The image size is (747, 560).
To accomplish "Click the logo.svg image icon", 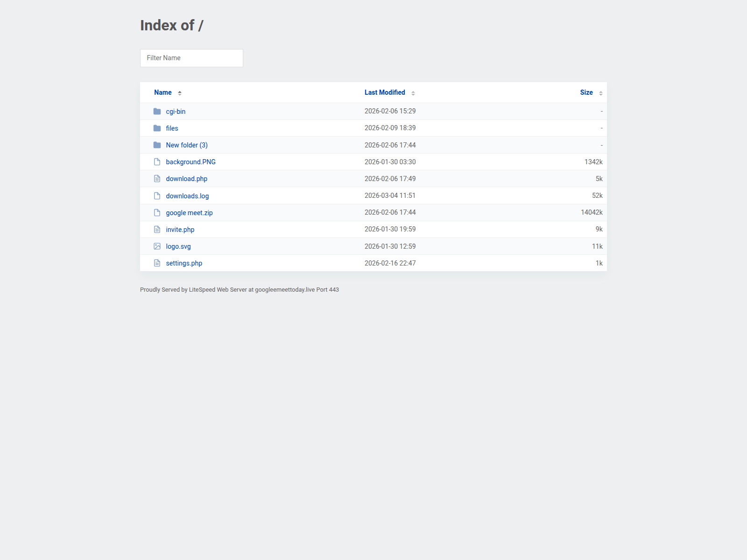I will [x=157, y=246].
